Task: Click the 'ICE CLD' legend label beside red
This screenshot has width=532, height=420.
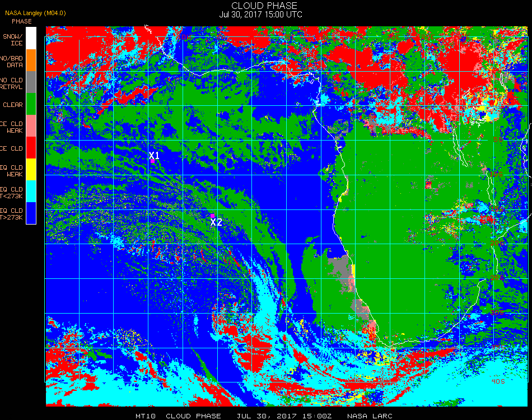Action: pos(12,148)
